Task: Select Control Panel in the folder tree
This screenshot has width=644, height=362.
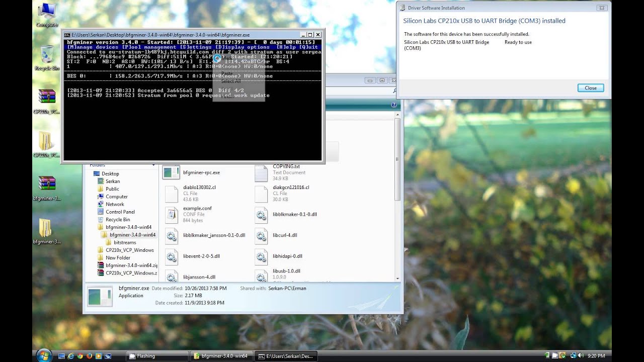Action: tap(120, 212)
